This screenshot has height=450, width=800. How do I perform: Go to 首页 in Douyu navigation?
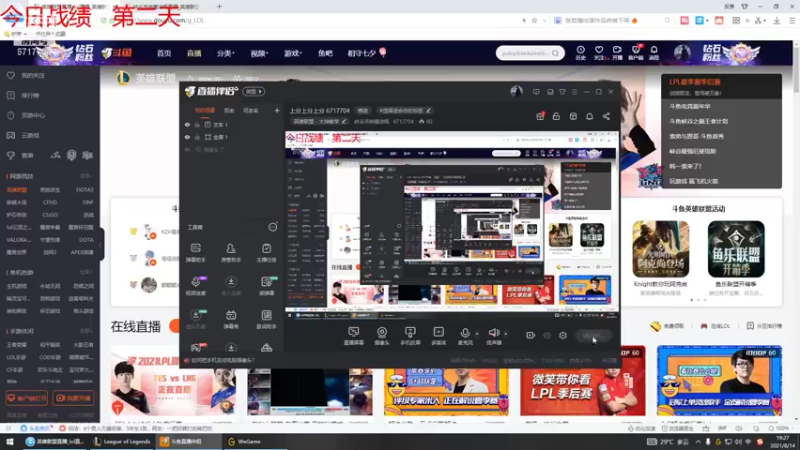tap(164, 53)
